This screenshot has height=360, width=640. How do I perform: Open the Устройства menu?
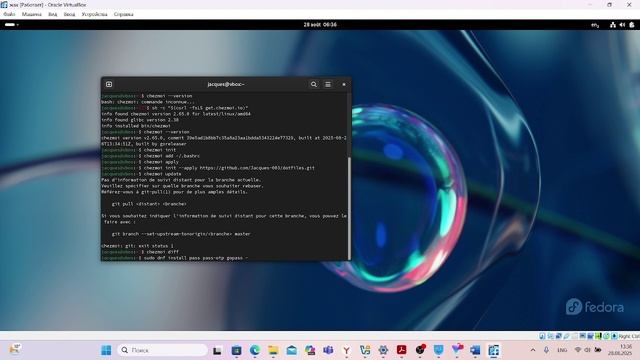[94, 14]
